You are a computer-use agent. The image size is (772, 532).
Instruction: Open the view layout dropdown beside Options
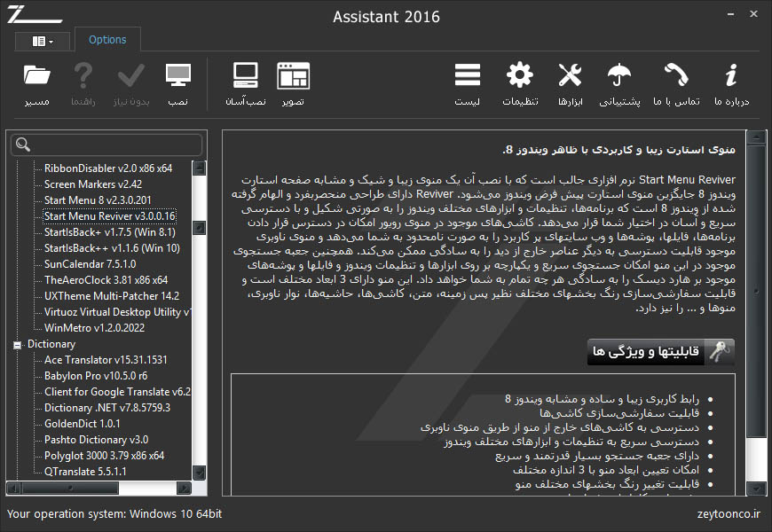pos(43,40)
